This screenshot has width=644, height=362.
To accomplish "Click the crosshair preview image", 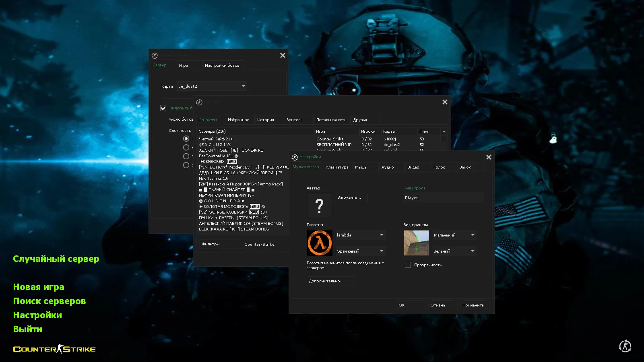I will (416, 243).
